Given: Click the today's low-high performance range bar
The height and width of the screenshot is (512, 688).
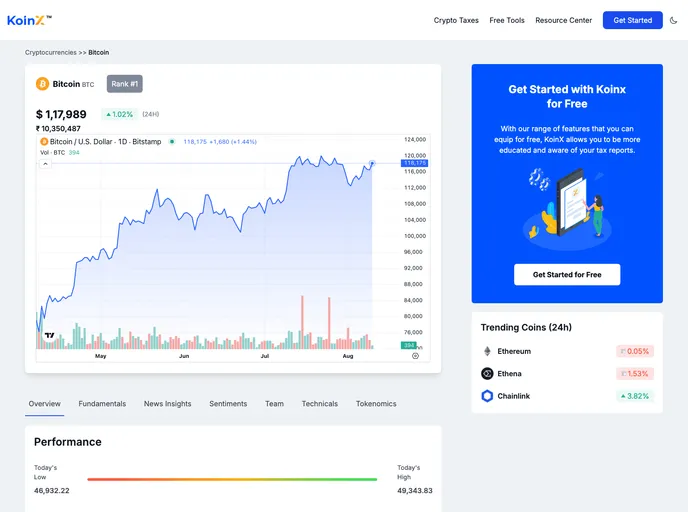Looking at the screenshot, I should [x=232, y=480].
